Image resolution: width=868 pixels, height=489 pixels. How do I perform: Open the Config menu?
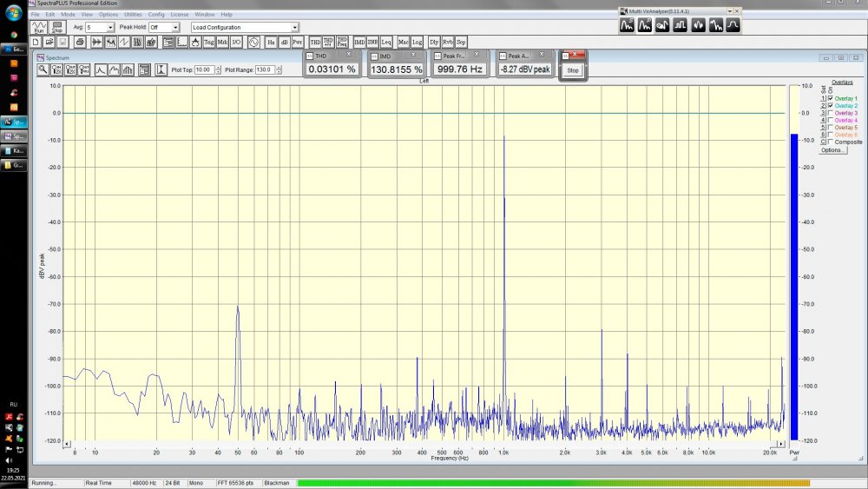(x=156, y=15)
